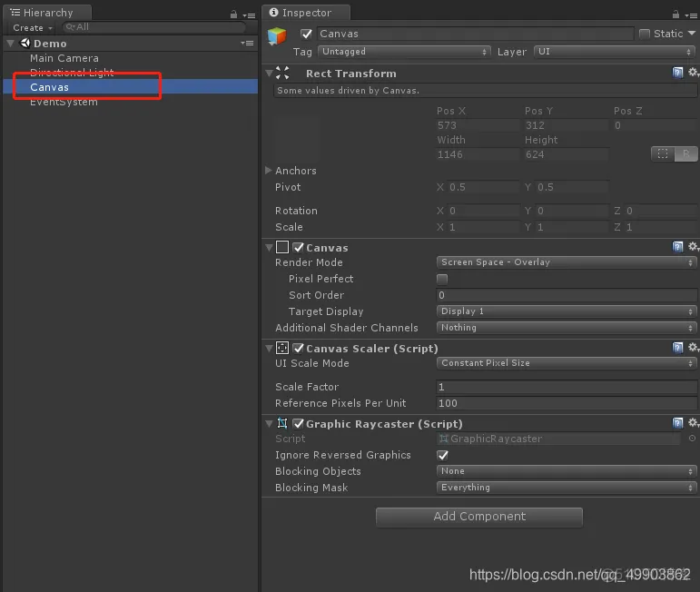Open the Create menu in Hierarchy
Screen dimensions: 700x592
32,27
